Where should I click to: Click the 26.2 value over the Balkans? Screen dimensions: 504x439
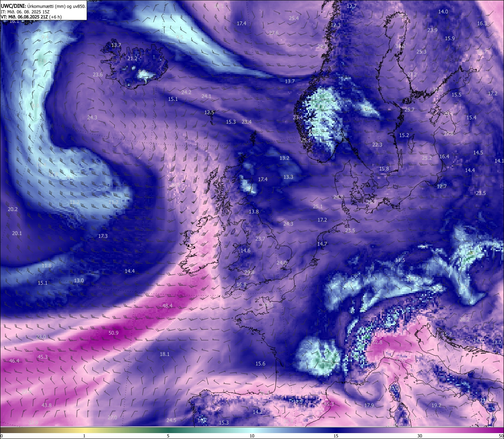pos(465,319)
